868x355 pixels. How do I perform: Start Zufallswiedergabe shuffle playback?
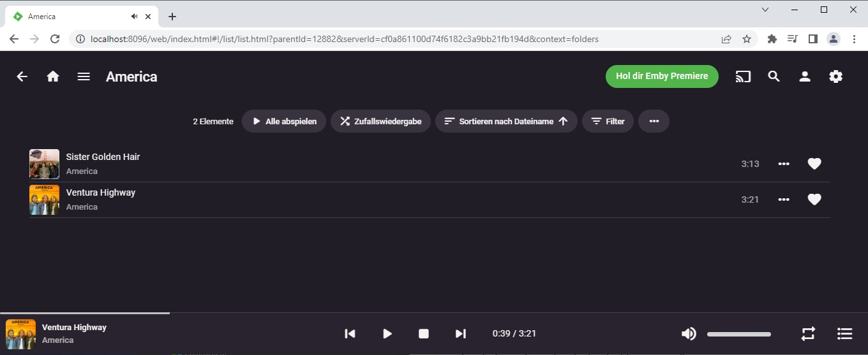(380, 121)
